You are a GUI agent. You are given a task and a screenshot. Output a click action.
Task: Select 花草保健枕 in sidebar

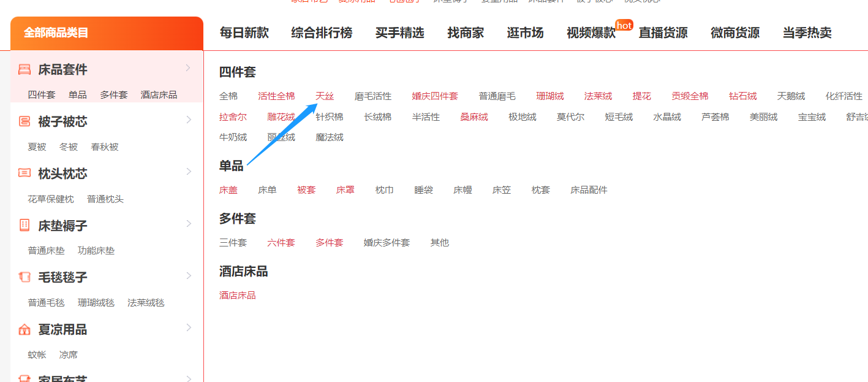point(51,199)
